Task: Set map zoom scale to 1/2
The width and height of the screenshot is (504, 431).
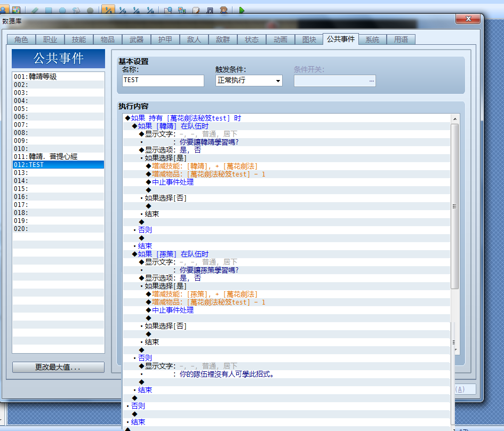Action: (x=123, y=10)
